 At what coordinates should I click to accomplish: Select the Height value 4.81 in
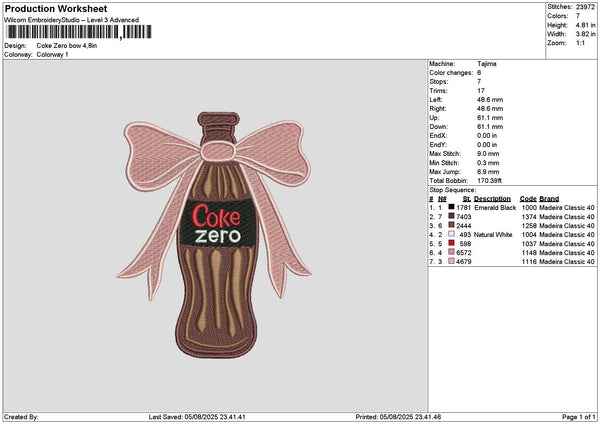(x=585, y=25)
